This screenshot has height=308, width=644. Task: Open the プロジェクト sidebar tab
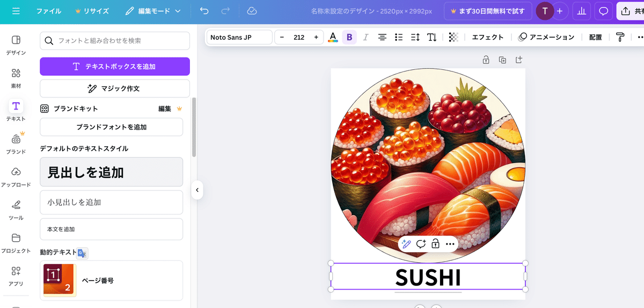click(16, 243)
